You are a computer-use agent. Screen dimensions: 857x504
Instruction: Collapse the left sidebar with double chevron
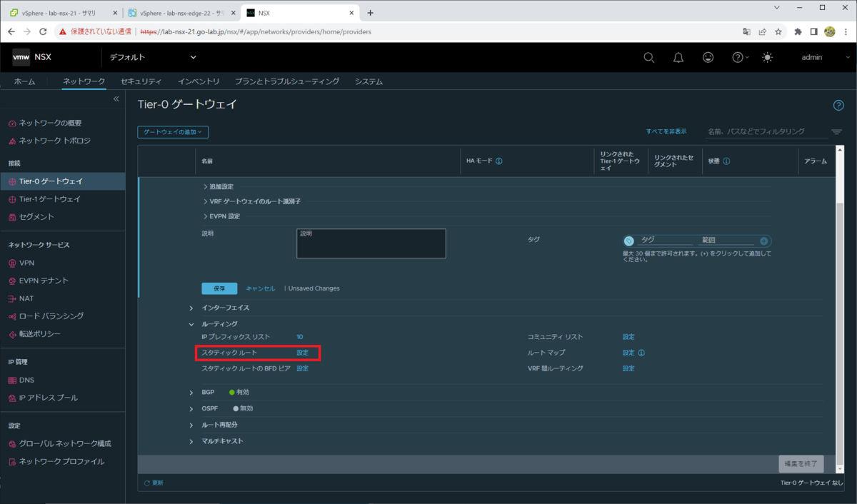tap(116, 99)
